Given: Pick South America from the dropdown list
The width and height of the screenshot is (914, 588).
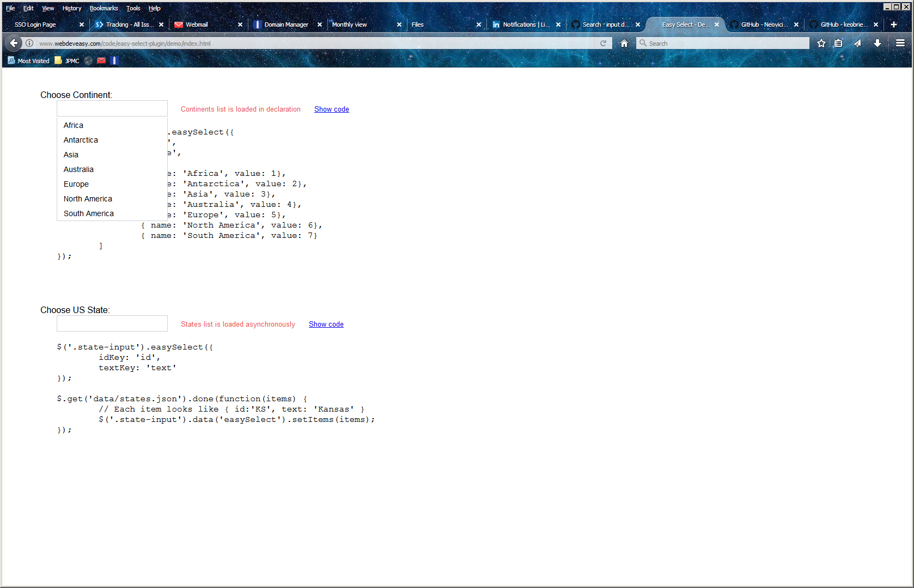Looking at the screenshot, I should pyautogui.click(x=89, y=213).
